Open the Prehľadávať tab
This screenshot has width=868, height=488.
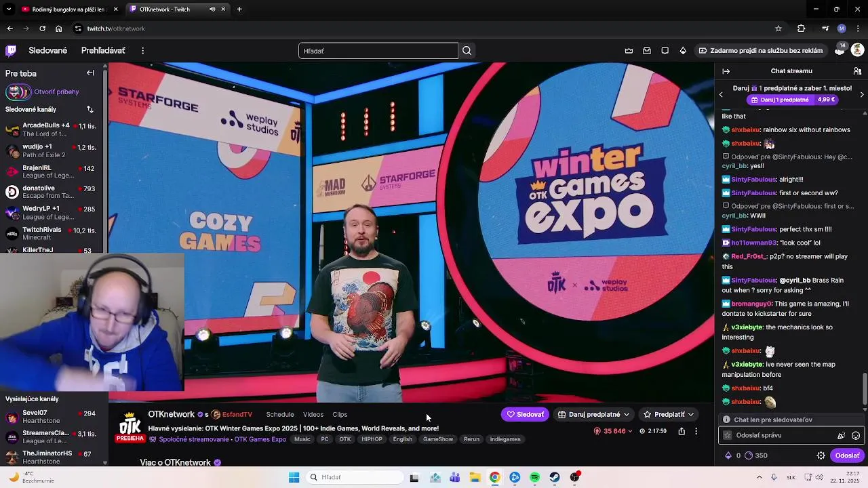(x=103, y=51)
